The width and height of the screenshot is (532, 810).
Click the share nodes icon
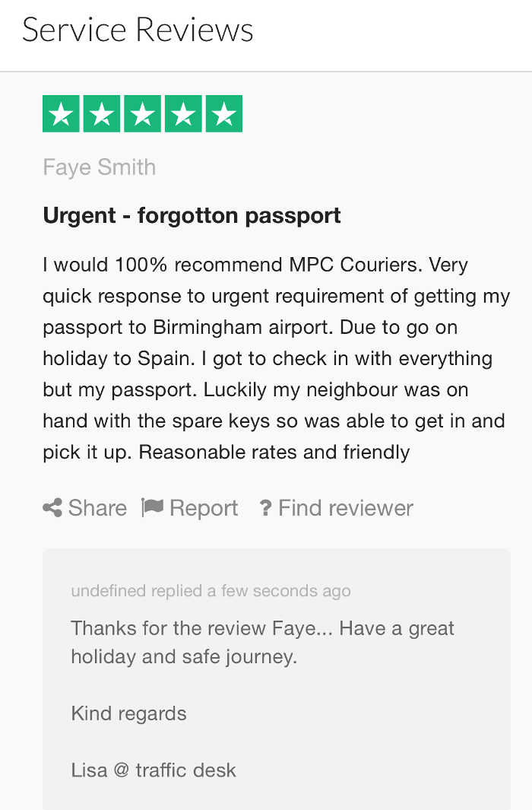pyautogui.click(x=52, y=508)
